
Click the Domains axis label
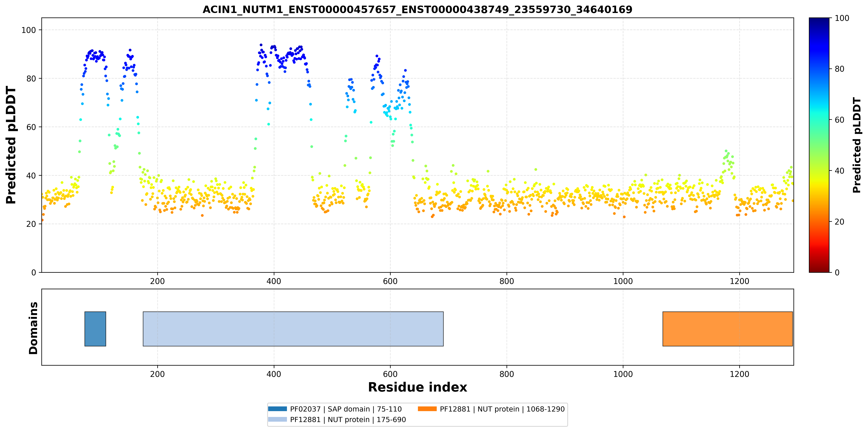click(x=33, y=328)
